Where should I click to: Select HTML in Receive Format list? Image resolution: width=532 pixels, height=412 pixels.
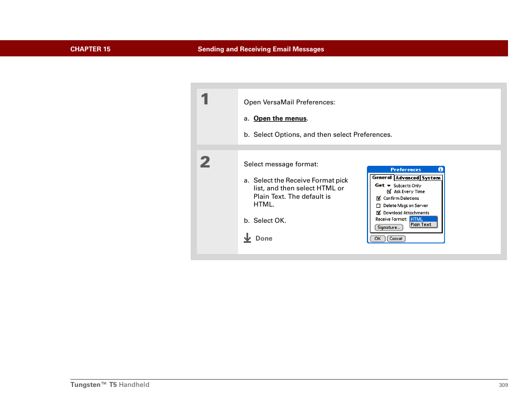(423, 219)
